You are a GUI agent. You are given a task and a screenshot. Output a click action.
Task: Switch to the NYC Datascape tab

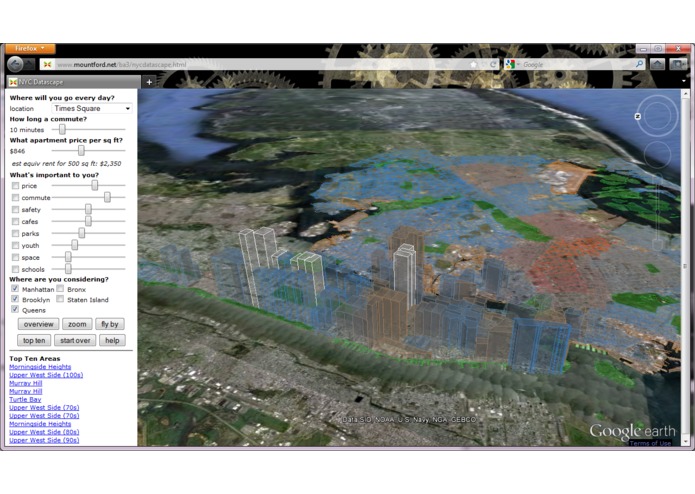(x=74, y=82)
